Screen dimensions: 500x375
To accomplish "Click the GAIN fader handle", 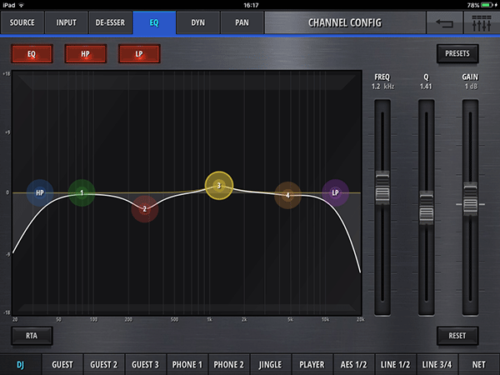I will (x=470, y=200).
